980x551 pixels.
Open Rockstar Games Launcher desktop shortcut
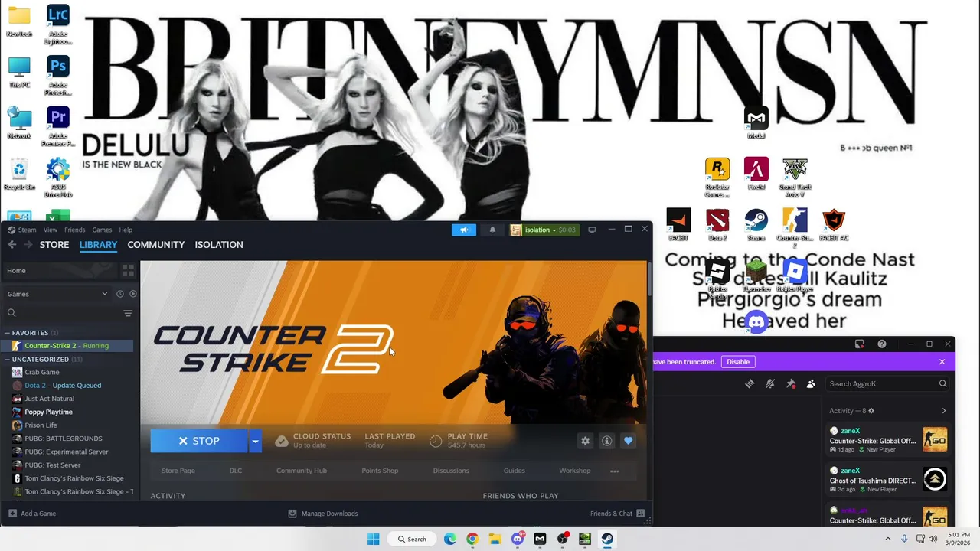pyautogui.click(x=717, y=178)
